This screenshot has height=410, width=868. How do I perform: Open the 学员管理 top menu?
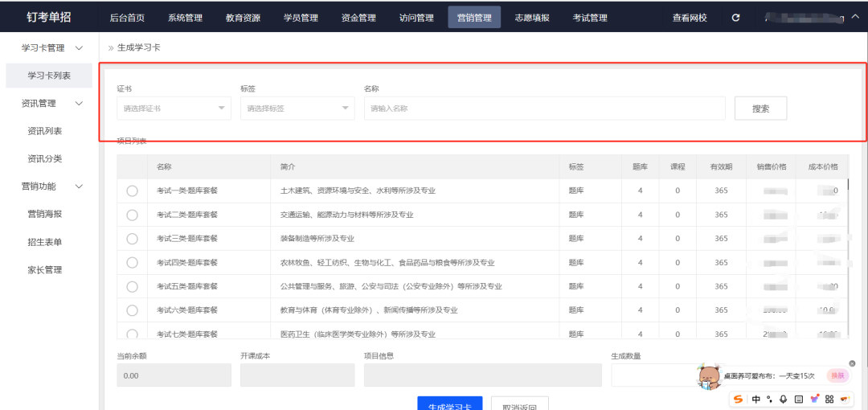[x=301, y=18]
